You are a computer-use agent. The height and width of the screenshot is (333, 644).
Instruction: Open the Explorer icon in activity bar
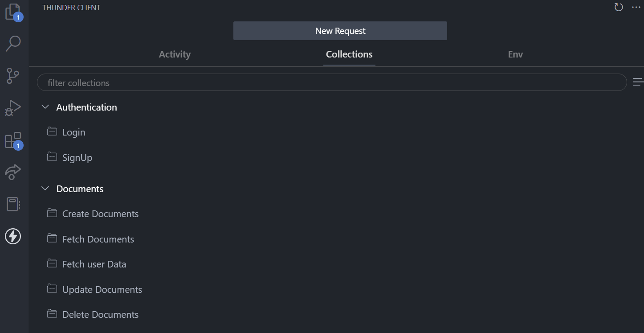(x=13, y=12)
